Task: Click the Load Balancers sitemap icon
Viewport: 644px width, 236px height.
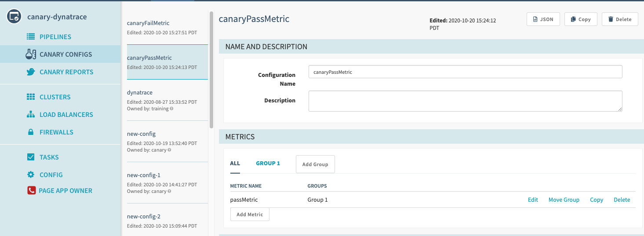Action: tap(31, 115)
